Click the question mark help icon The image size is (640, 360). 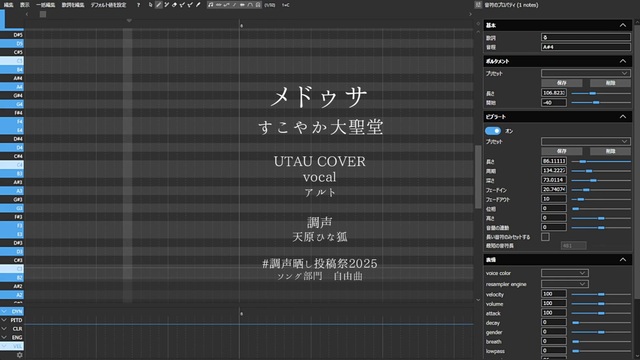(x=138, y=5)
